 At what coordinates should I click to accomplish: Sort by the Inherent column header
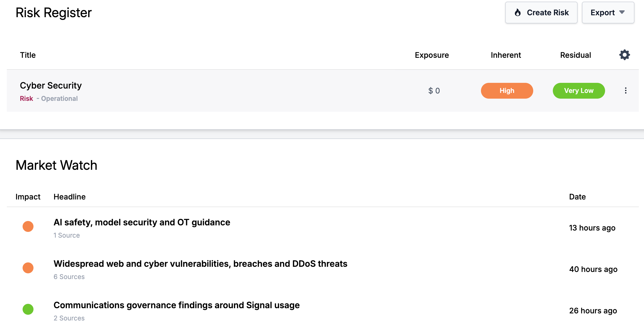[x=506, y=55]
